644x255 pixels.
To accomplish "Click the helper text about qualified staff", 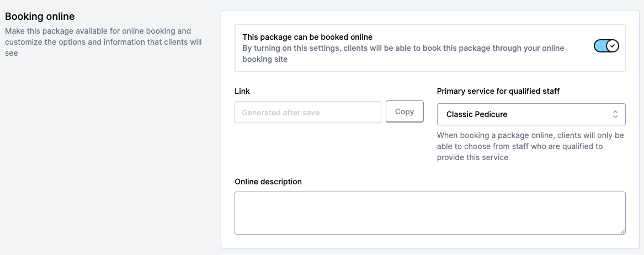I will (x=530, y=146).
